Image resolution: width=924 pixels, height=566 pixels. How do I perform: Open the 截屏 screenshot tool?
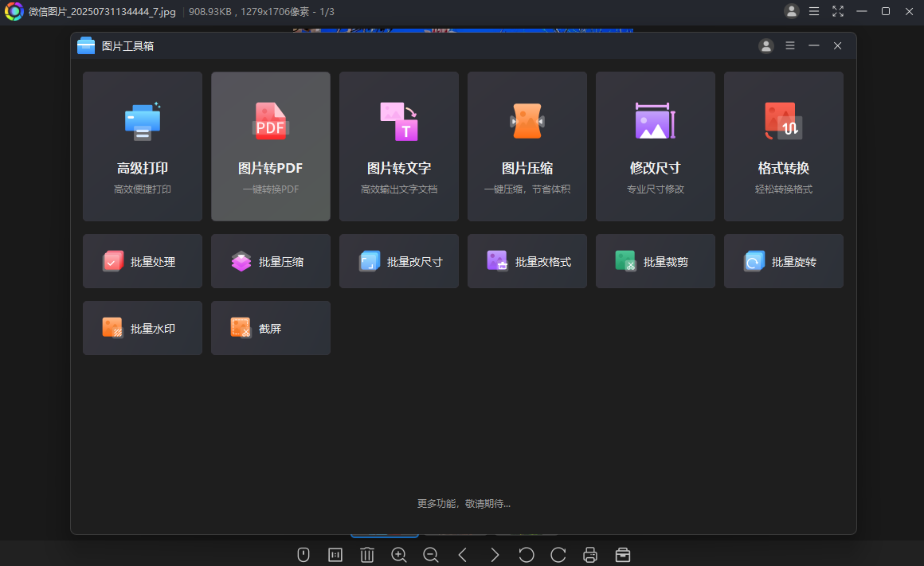271,327
